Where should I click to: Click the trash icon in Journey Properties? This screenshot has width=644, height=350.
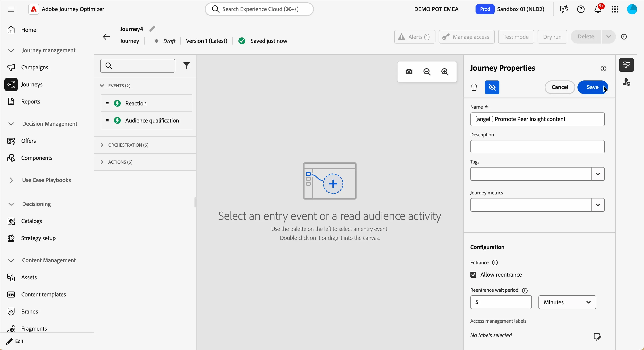coord(474,87)
